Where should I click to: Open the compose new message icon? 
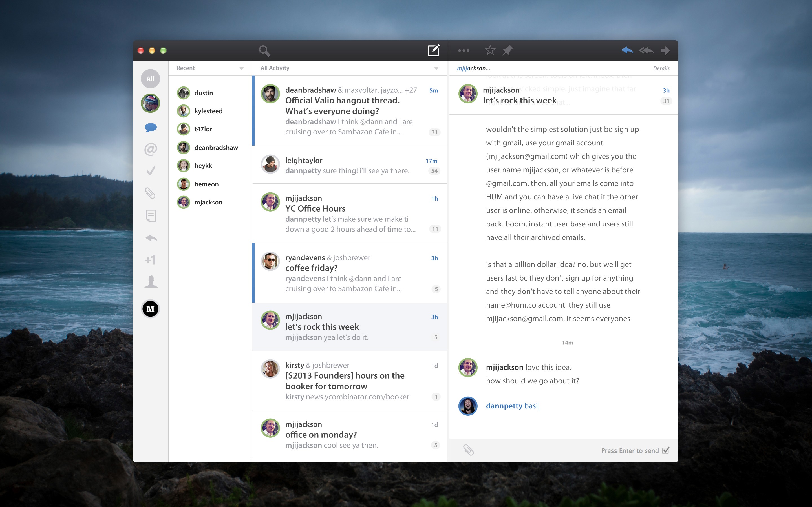(x=434, y=50)
